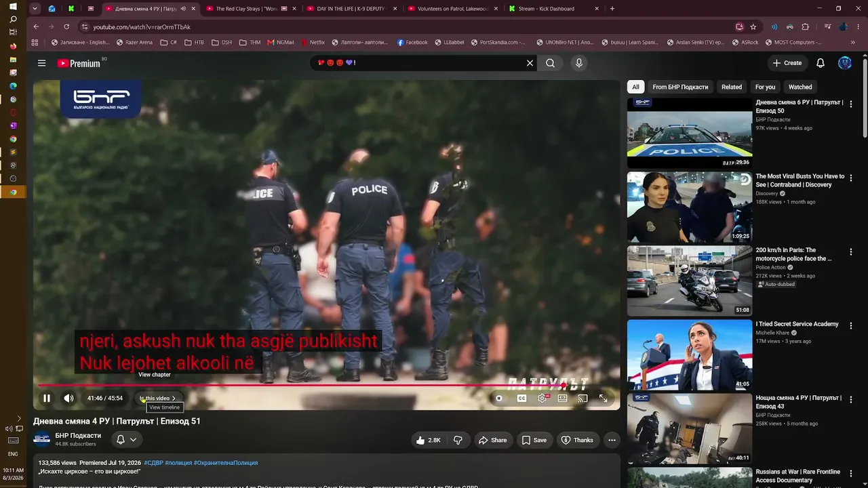Show hidden bookmarks with the double chevron
Screen dimensions: 868x488
853,42
